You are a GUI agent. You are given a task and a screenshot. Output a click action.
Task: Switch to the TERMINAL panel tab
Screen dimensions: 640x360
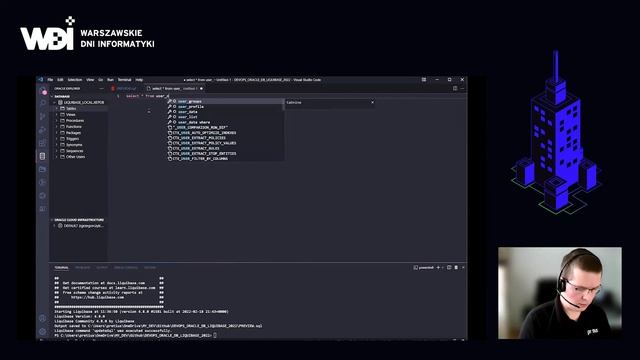click(62, 268)
